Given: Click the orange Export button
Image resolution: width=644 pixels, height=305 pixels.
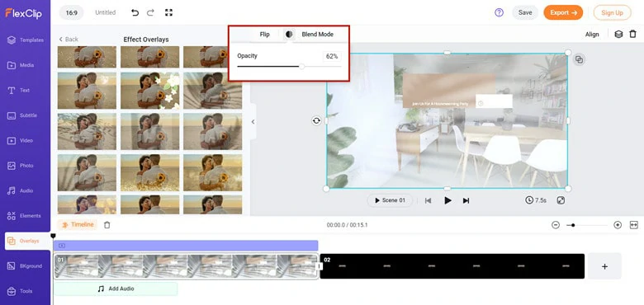Looking at the screenshot, I should click(x=563, y=12).
